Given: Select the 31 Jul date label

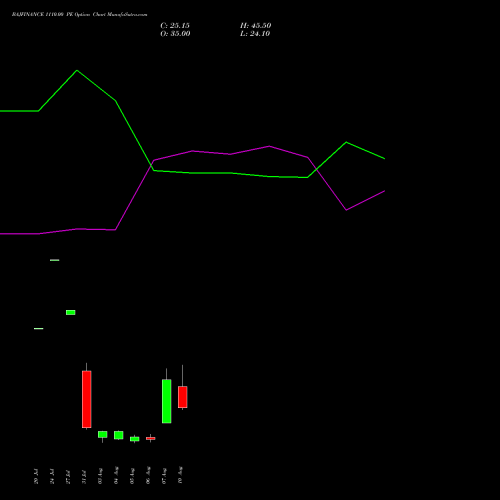Looking at the screenshot, I should (x=84, y=476).
